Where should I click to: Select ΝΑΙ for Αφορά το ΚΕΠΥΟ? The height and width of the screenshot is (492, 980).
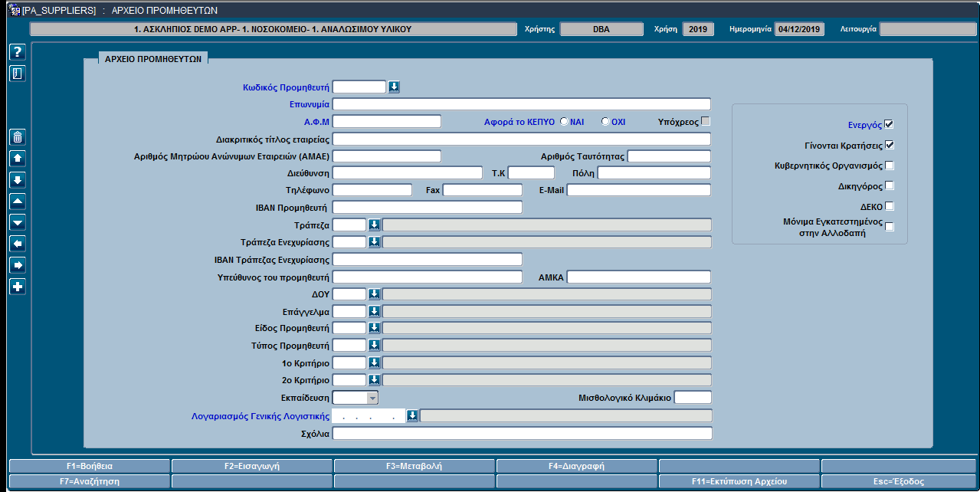565,122
